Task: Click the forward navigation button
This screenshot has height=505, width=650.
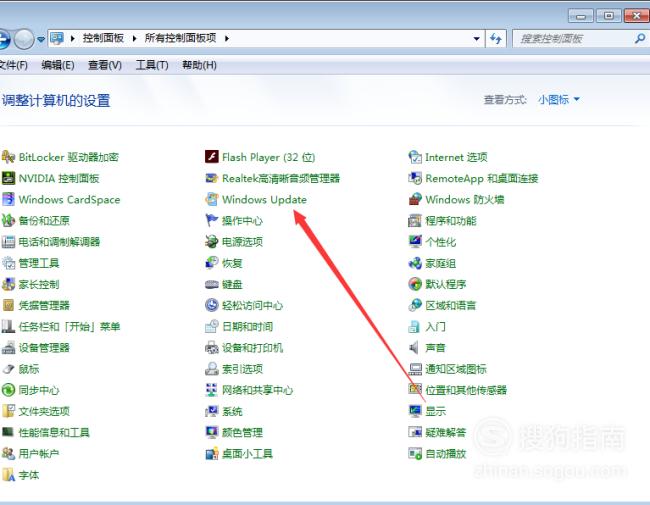Action: pyautogui.click(x=24, y=39)
